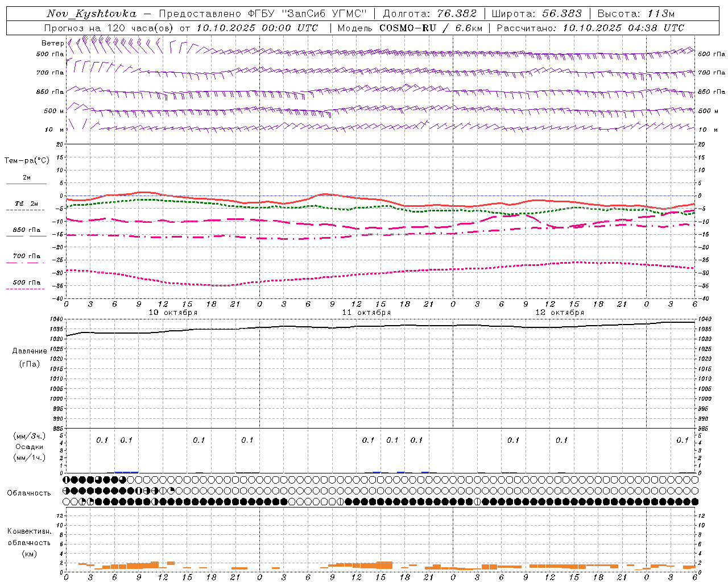Click the line sample beneath the Td 2м legend
Viewport: 728px width, 582px height.
(26, 210)
